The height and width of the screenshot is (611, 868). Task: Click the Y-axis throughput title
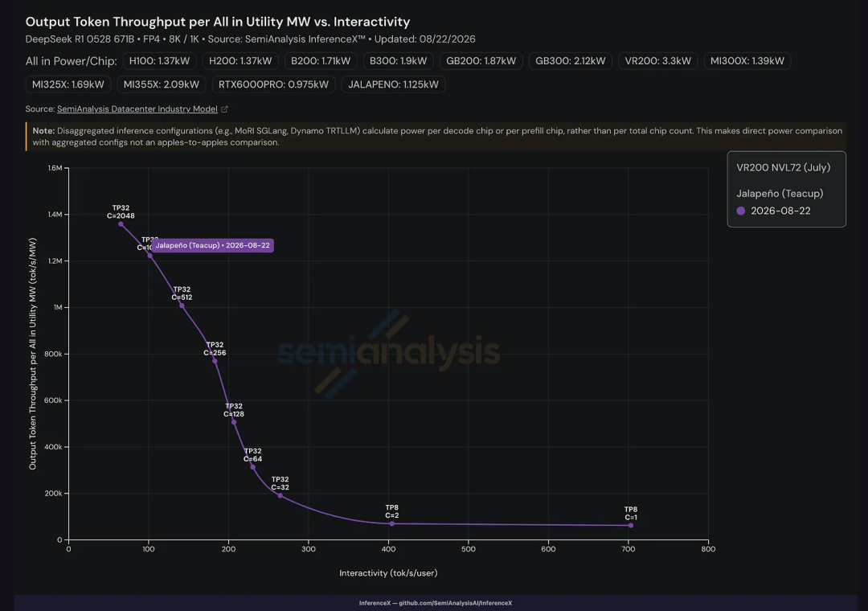coord(33,354)
